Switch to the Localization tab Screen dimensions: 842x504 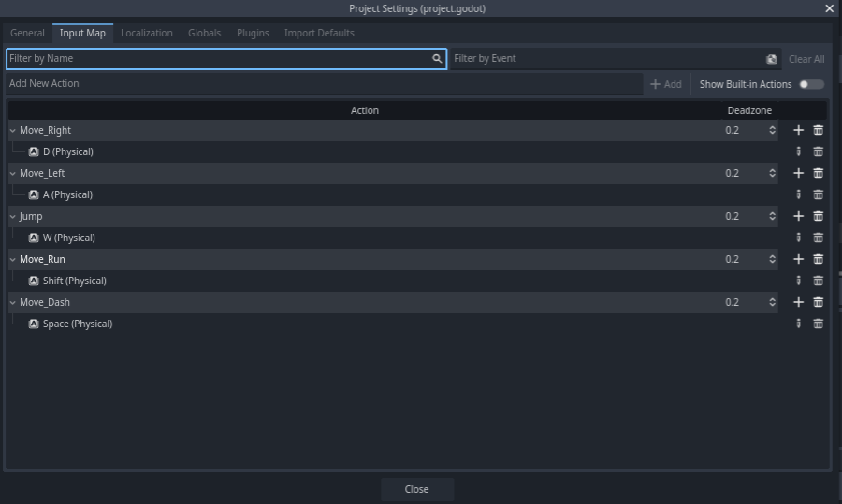coord(146,33)
